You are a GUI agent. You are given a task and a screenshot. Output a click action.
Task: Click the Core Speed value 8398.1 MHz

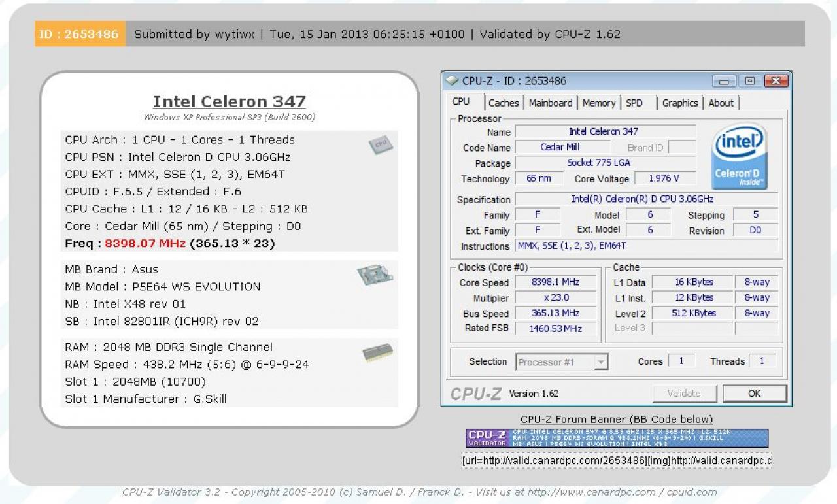[556, 282]
